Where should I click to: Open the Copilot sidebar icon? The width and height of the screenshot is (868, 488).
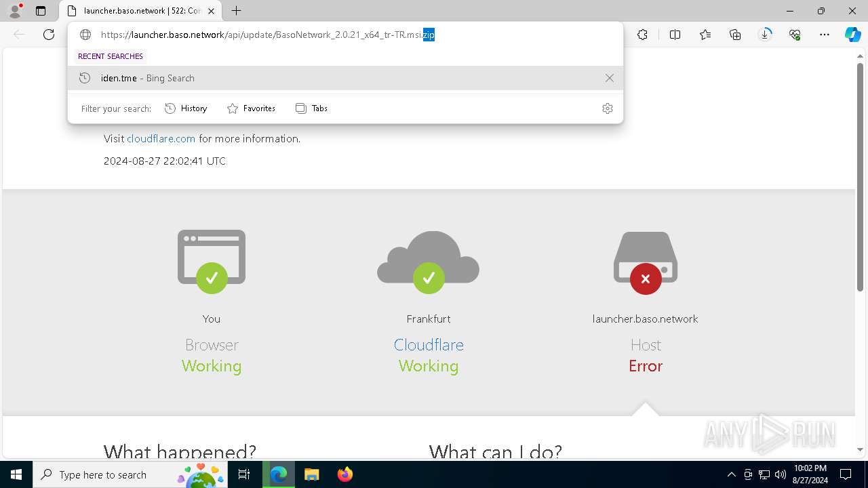(x=852, y=35)
